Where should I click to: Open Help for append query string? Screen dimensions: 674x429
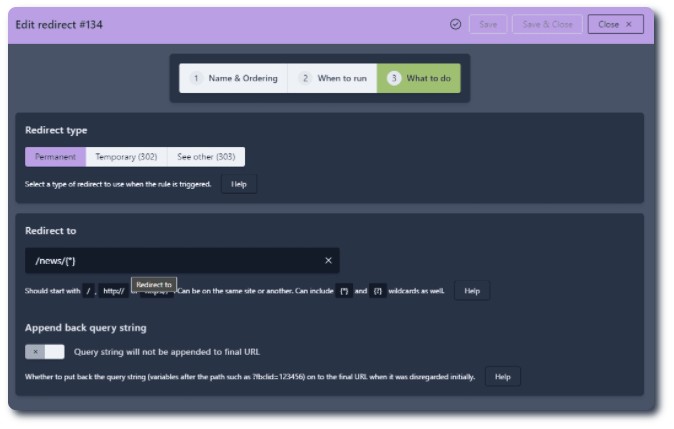tap(502, 377)
